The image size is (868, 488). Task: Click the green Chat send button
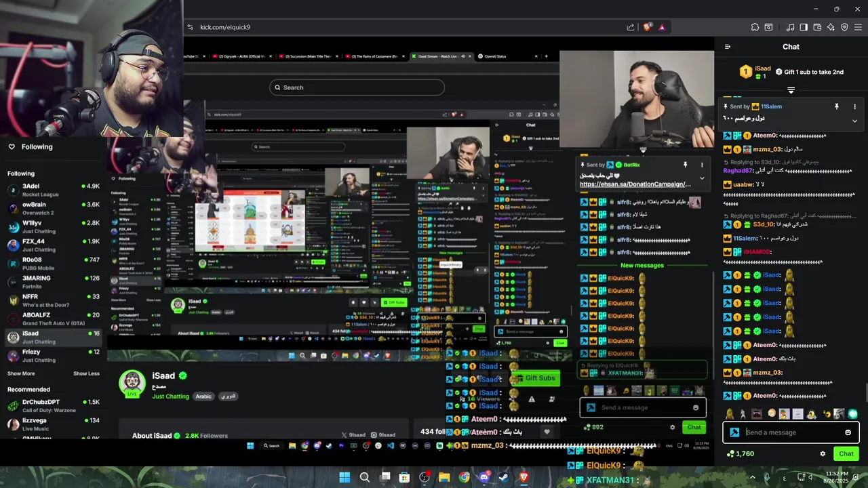(846, 453)
